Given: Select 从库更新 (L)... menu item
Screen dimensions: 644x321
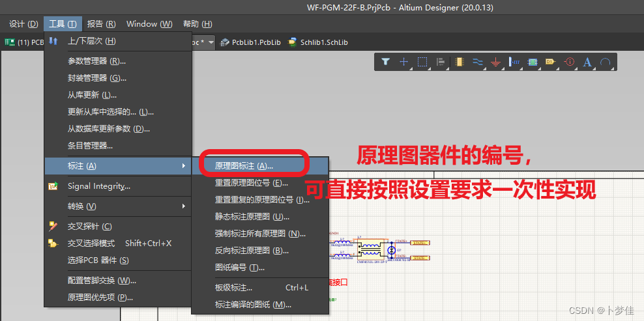Looking at the screenshot, I should (x=118, y=95).
